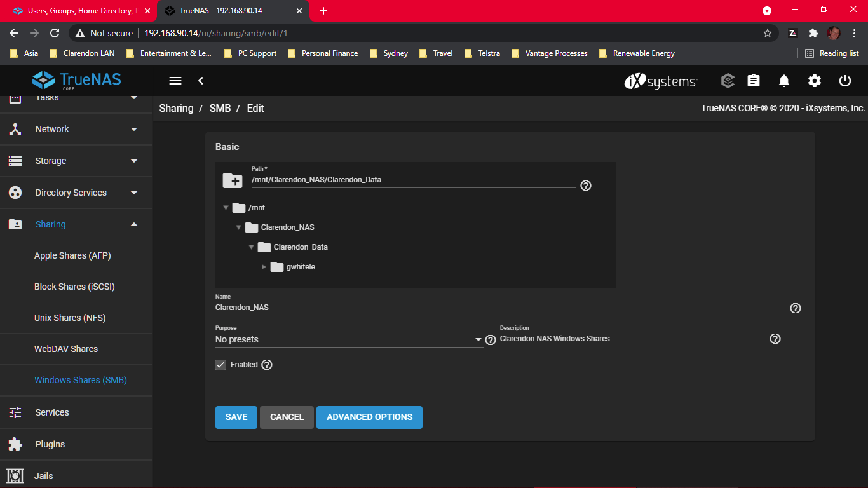Click the Name input field
The height and width of the screenshot is (488, 868).
[x=502, y=308]
